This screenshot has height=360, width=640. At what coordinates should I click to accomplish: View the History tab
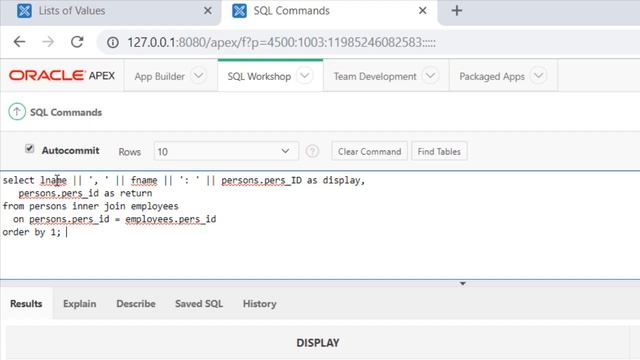260,304
